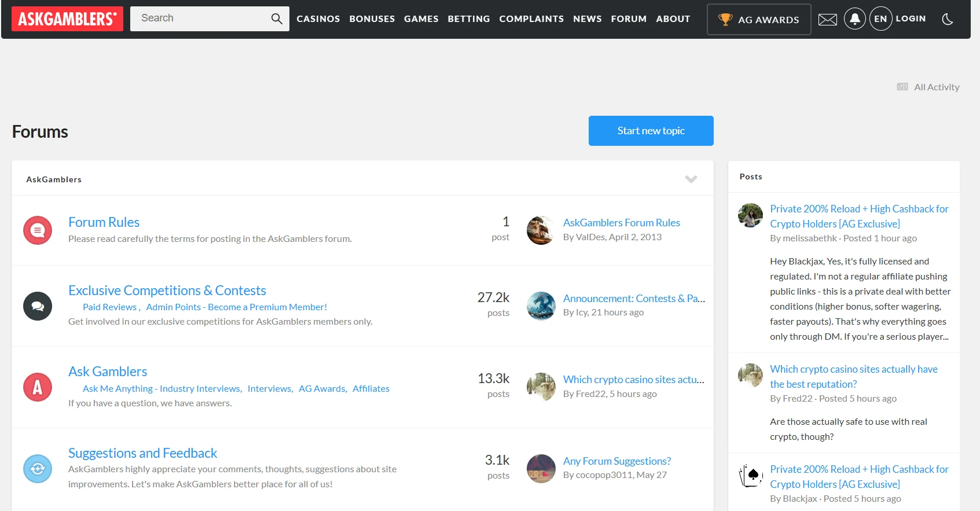Click cocopop3011's avatar beside Any Forum Suggestions

pyautogui.click(x=541, y=469)
